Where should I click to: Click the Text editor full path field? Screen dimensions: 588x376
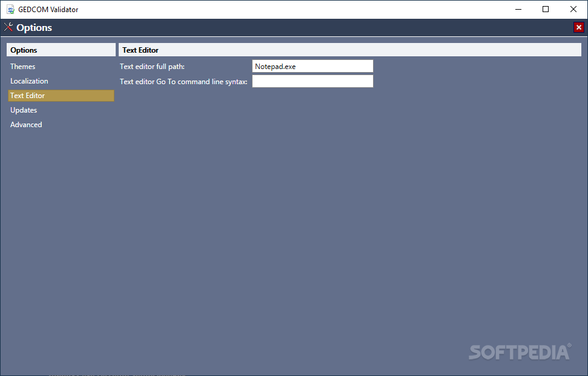[x=312, y=67]
